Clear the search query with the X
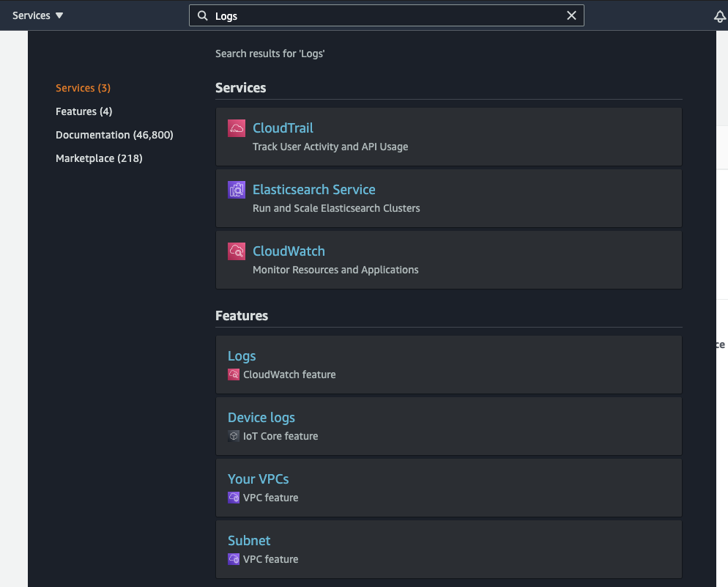 point(571,15)
